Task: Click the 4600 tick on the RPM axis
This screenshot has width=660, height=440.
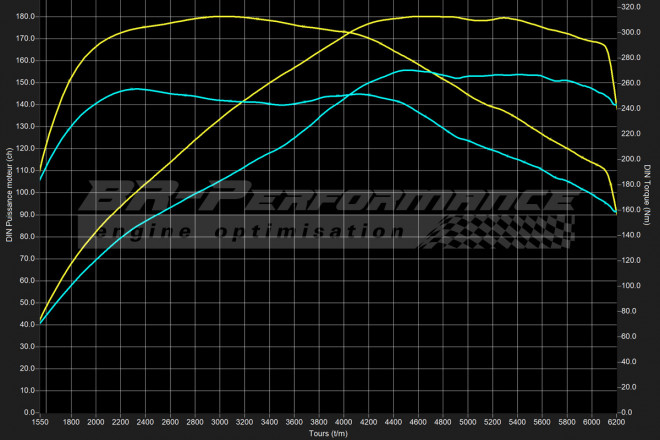Action: tap(421, 422)
